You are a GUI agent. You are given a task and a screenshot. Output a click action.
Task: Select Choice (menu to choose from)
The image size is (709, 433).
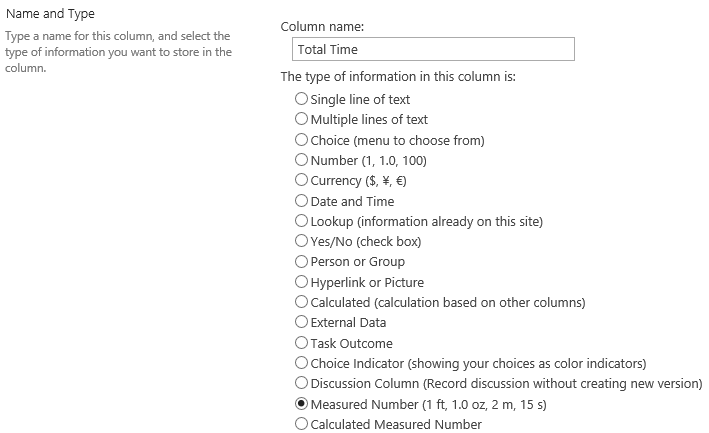tap(301, 140)
